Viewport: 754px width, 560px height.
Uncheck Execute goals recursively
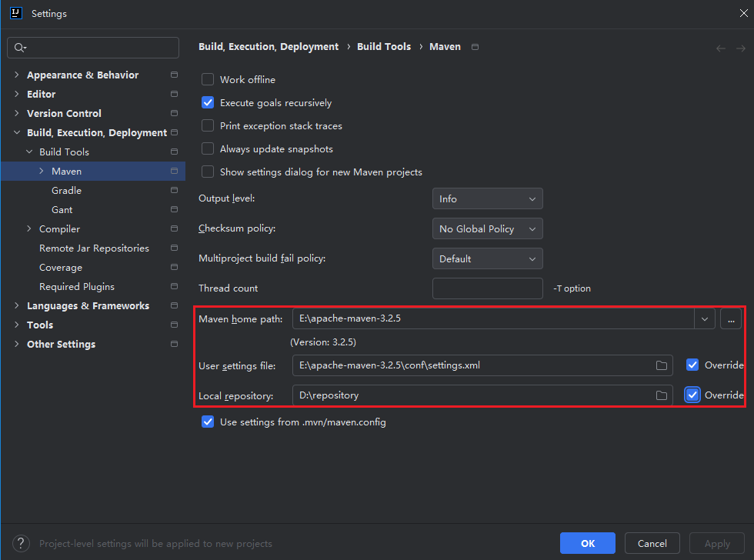point(208,102)
